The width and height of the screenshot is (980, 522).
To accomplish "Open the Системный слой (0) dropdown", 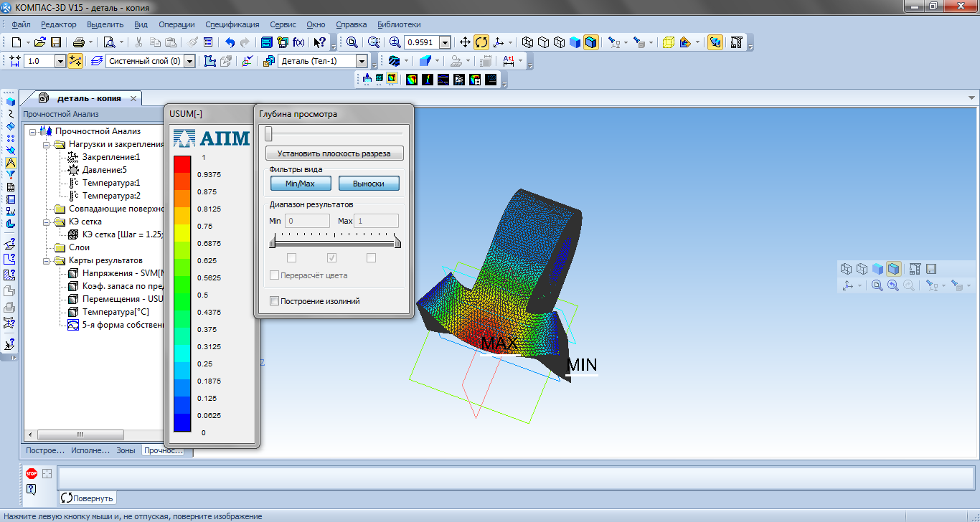I will [x=189, y=61].
